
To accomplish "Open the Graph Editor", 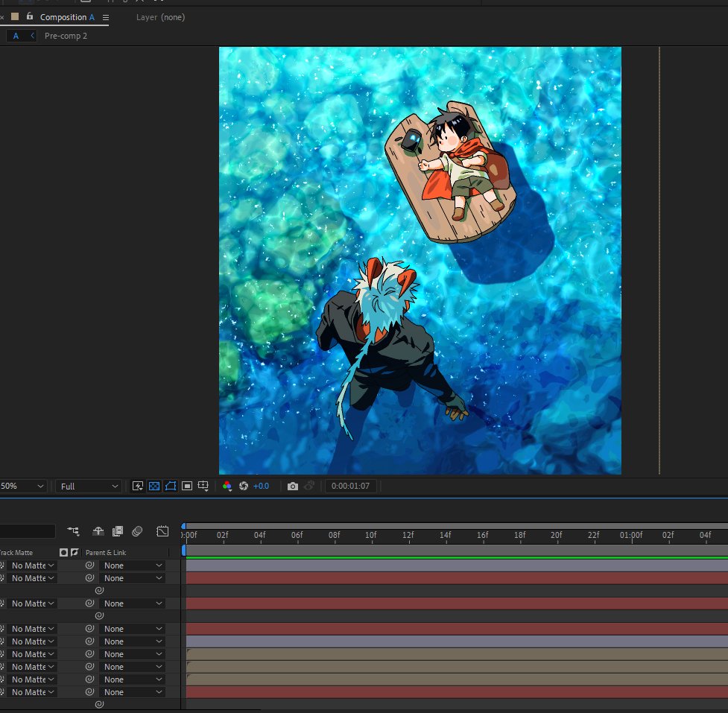I will tap(162, 531).
